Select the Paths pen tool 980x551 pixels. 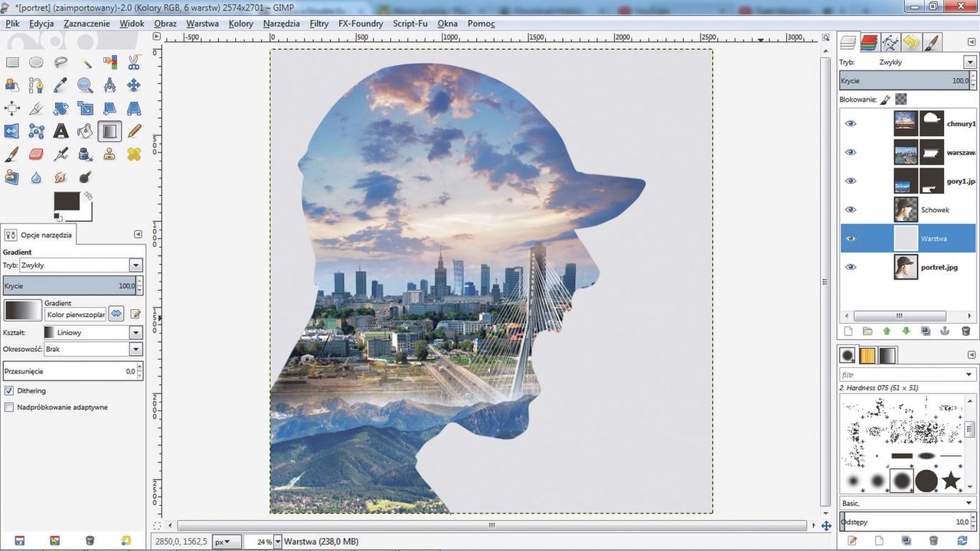(36, 86)
